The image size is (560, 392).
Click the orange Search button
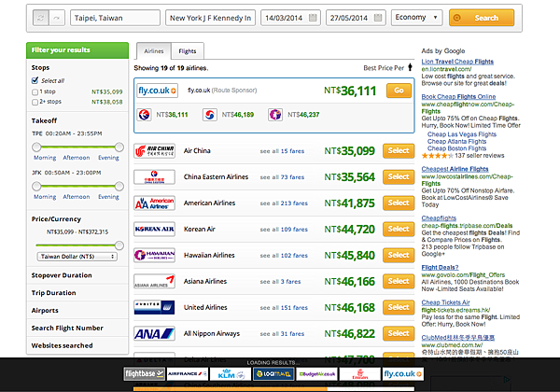[x=482, y=18]
